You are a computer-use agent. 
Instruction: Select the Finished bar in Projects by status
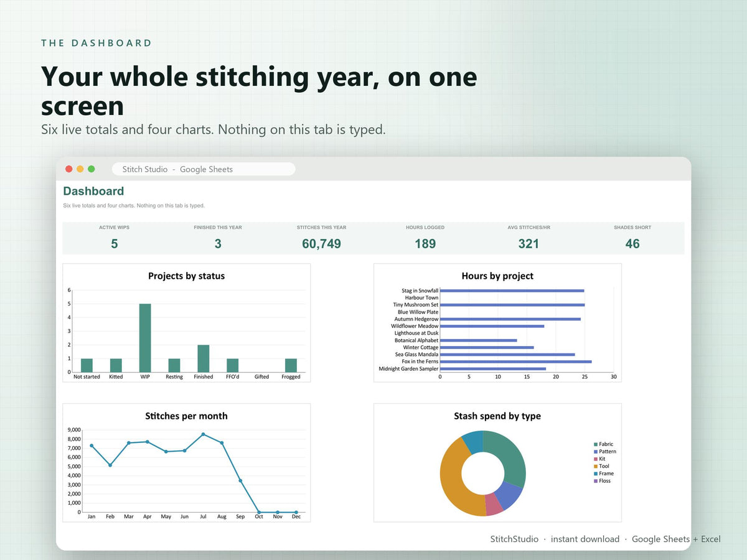[x=204, y=358]
